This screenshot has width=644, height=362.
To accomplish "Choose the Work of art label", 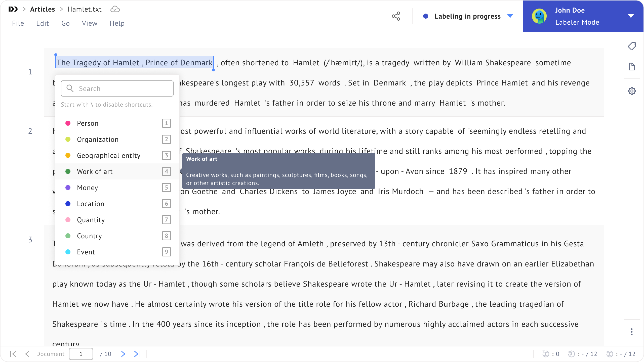I will (95, 171).
